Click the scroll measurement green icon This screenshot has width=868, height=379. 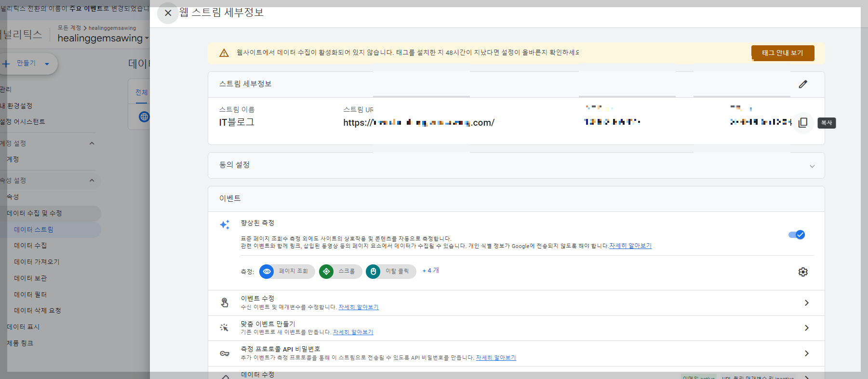pyautogui.click(x=326, y=272)
